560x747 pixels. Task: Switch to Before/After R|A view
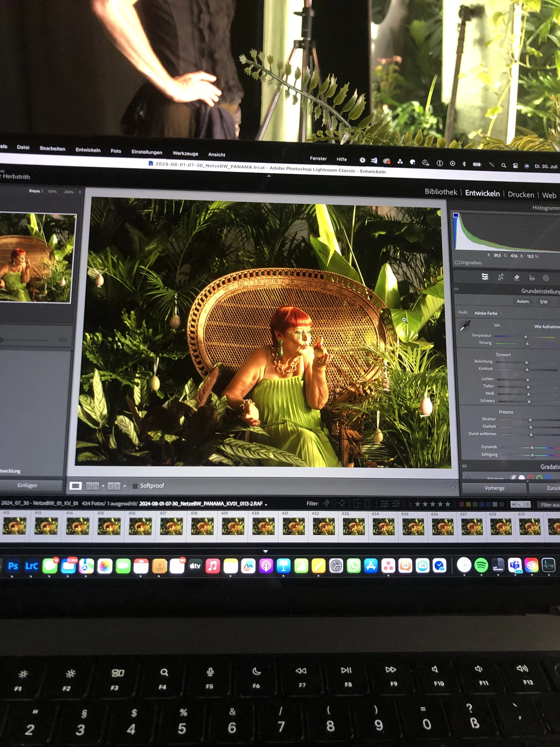[93, 486]
